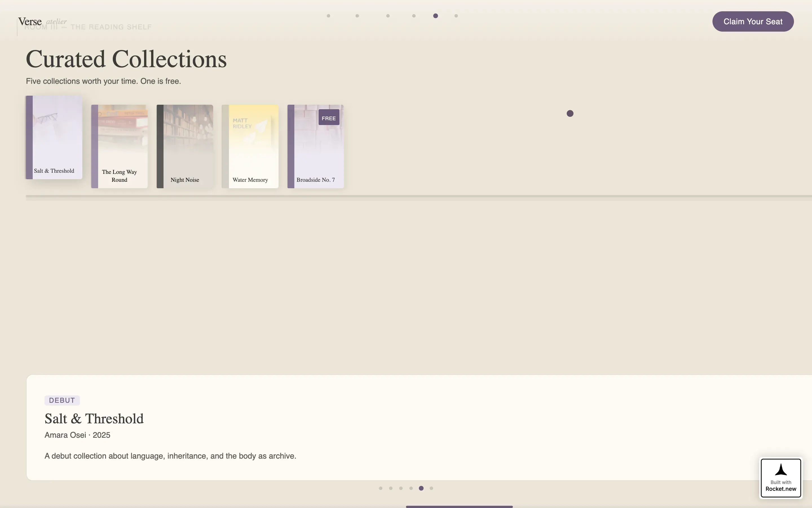812x508 pixels.
Task: Go to third top navigation dot
Action: pyautogui.click(x=388, y=16)
